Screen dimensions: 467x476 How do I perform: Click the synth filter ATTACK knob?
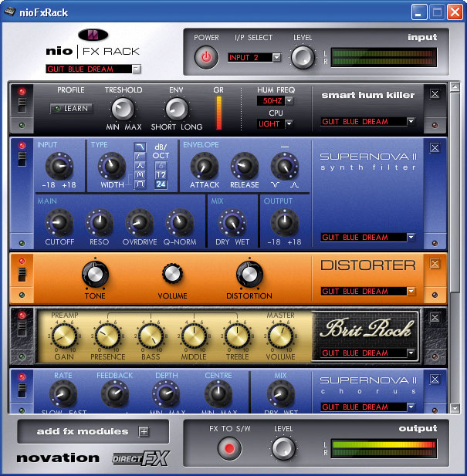coord(205,166)
